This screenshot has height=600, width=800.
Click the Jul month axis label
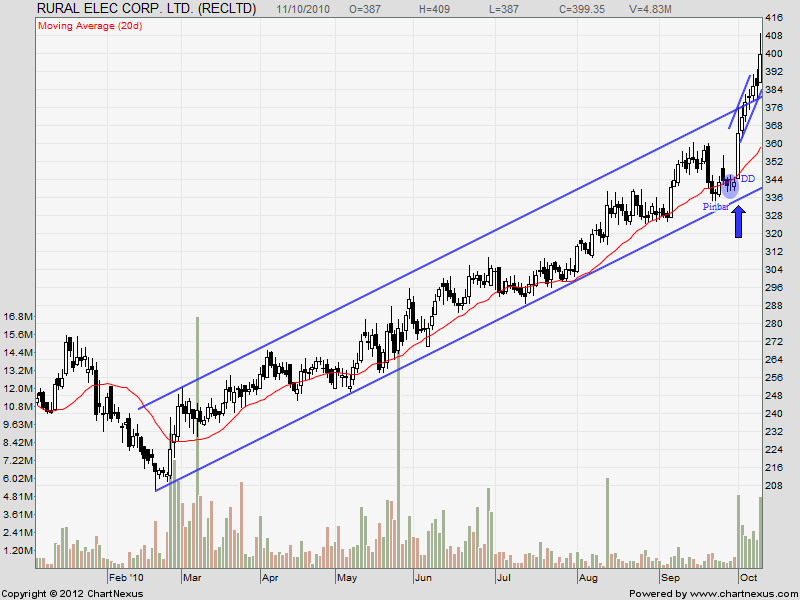click(504, 578)
